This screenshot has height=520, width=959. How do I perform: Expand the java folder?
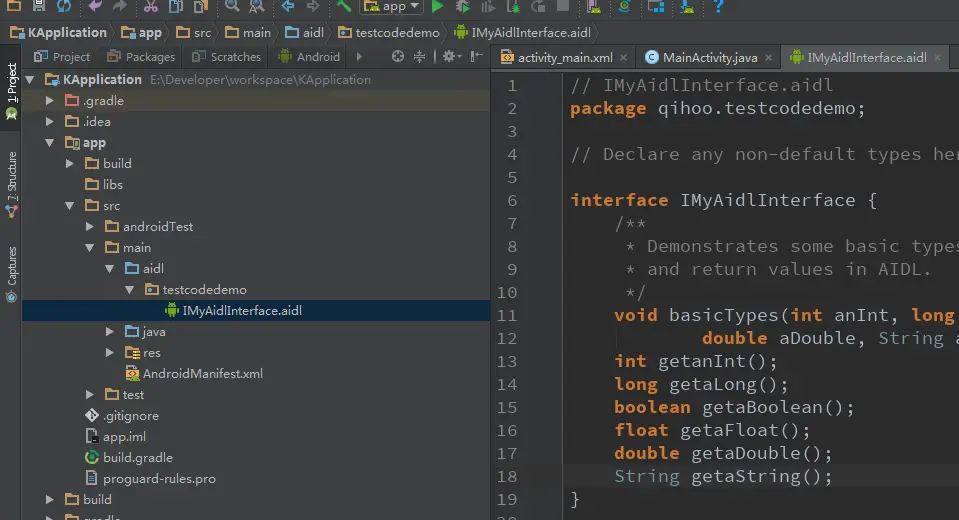click(x=110, y=332)
